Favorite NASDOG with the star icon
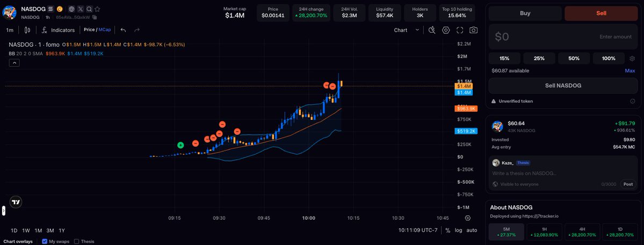 97,9
